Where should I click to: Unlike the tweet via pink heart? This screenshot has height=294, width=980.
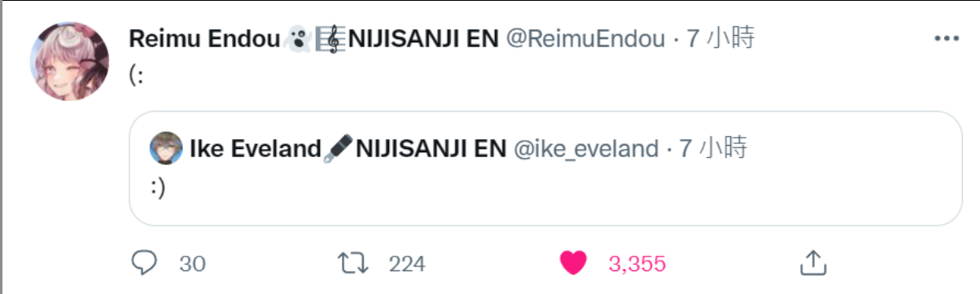[573, 262]
